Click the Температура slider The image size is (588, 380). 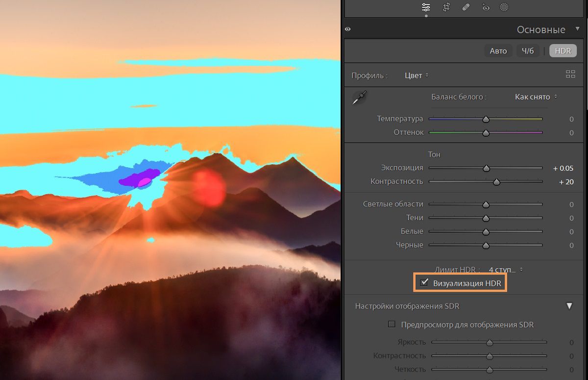(486, 119)
